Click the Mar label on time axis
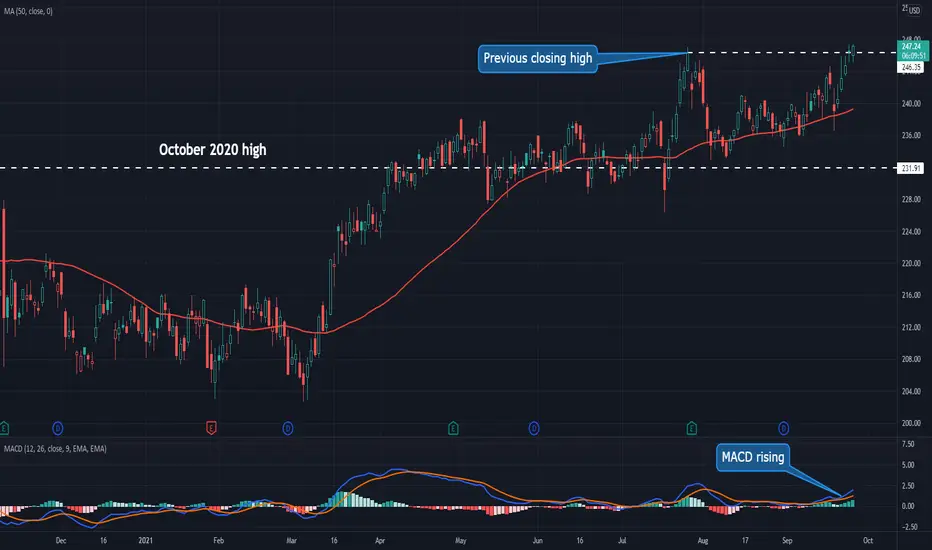The width and height of the screenshot is (932, 550). tap(291, 540)
